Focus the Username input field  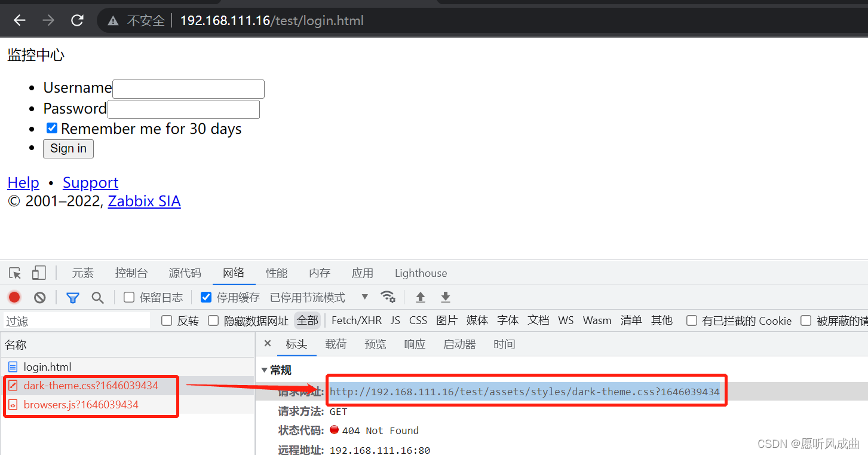(188, 89)
